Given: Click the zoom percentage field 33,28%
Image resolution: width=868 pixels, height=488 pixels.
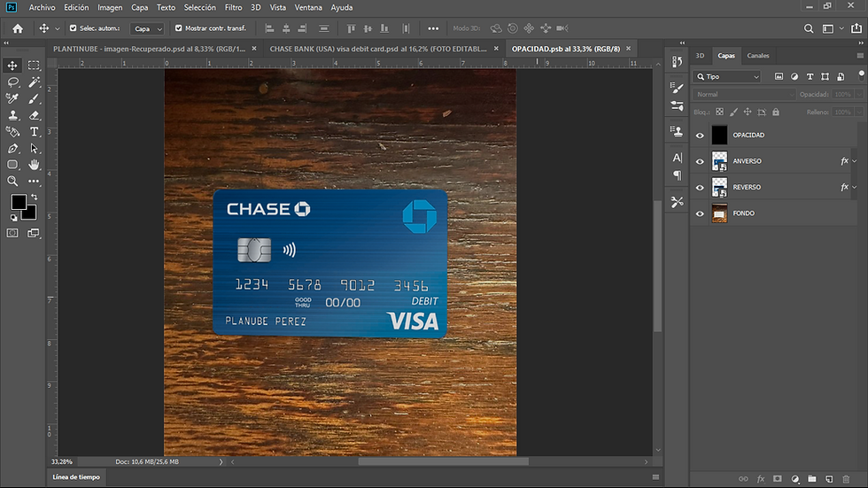Looking at the screenshot, I should click(62, 461).
